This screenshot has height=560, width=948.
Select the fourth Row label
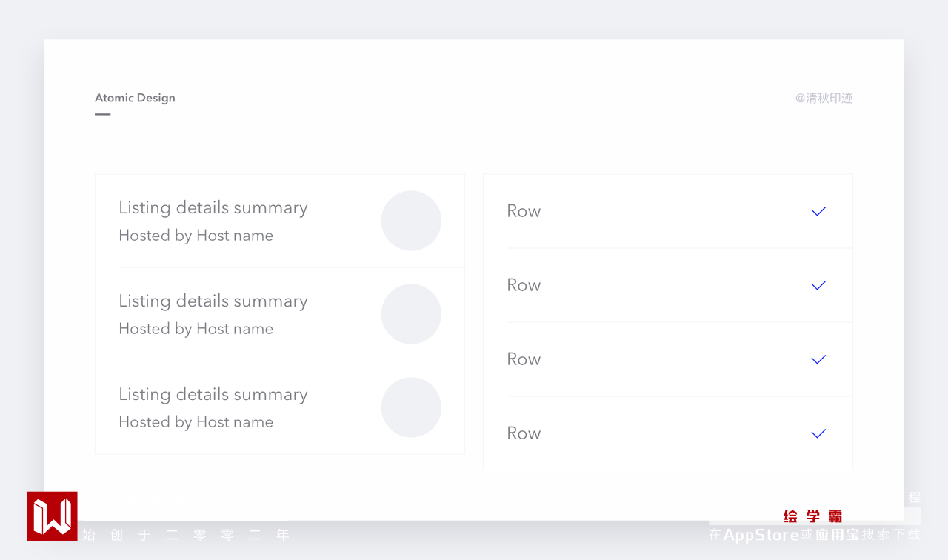pyautogui.click(x=524, y=434)
